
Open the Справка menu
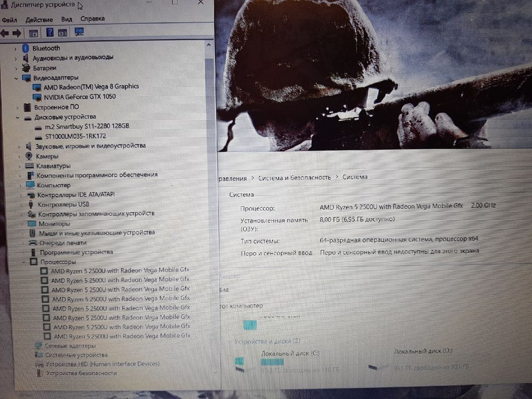point(92,19)
